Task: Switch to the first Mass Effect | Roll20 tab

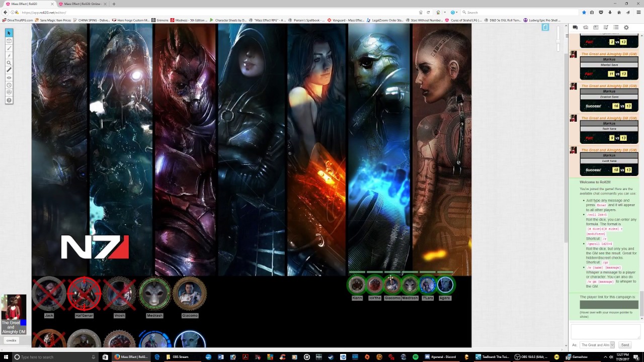Action: pyautogui.click(x=29, y=4)
